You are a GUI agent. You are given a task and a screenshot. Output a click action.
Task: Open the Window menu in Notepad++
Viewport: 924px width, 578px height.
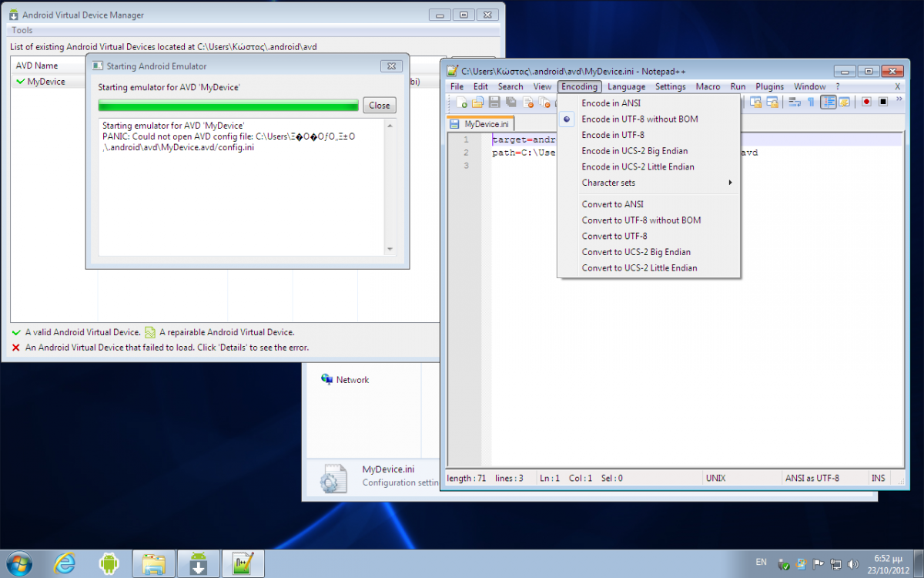point(810,87)
